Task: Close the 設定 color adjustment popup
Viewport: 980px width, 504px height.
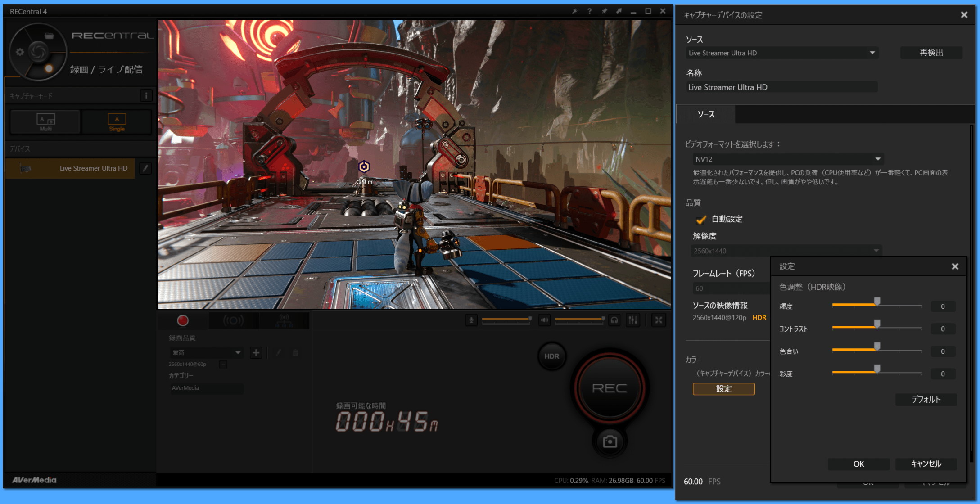Action: (955, 266)
